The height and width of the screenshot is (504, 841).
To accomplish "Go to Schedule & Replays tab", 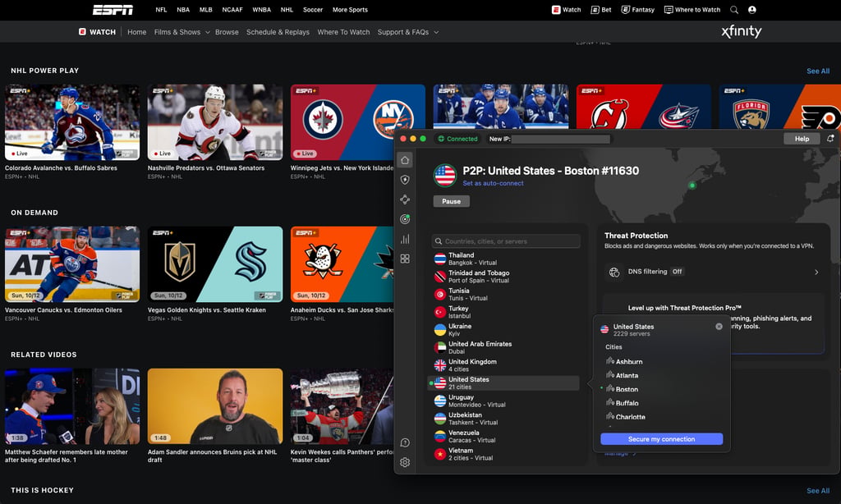I will point(278,32).
